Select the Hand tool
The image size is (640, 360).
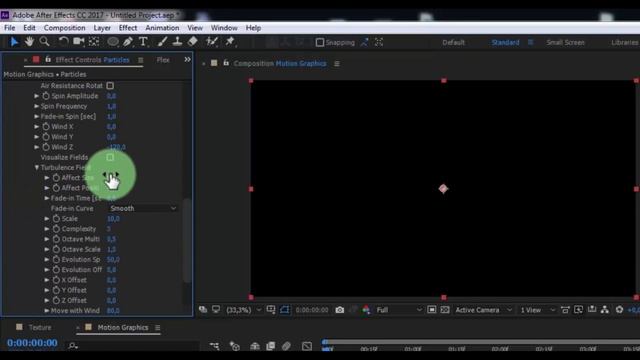pyautogui.click(x=29, y=42)
